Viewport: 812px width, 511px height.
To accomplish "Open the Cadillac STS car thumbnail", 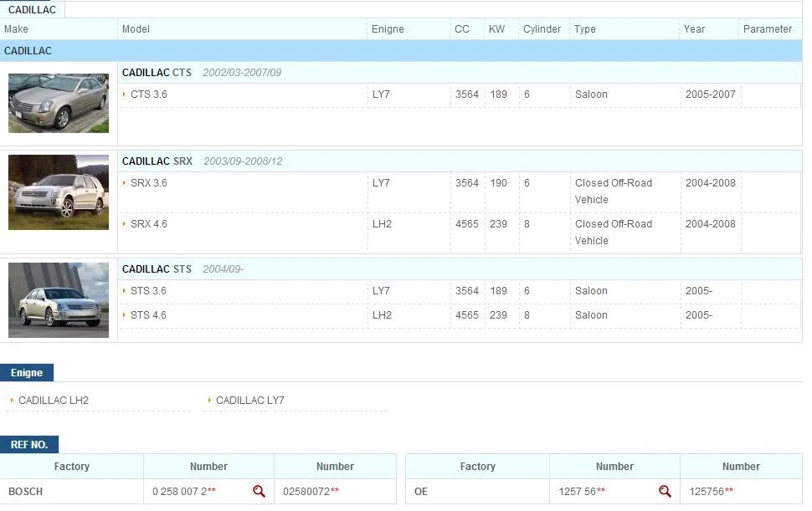I will click(59, 300).
